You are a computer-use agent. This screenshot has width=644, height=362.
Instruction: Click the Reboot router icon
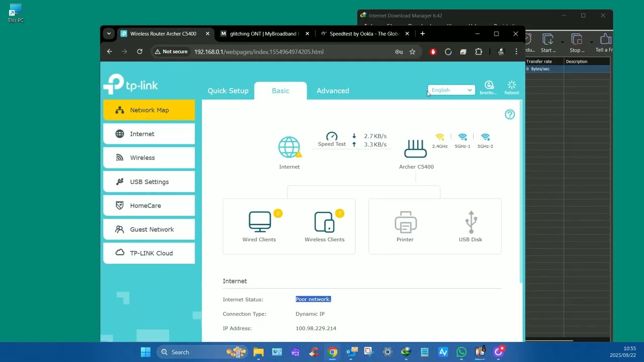[512, 85]
